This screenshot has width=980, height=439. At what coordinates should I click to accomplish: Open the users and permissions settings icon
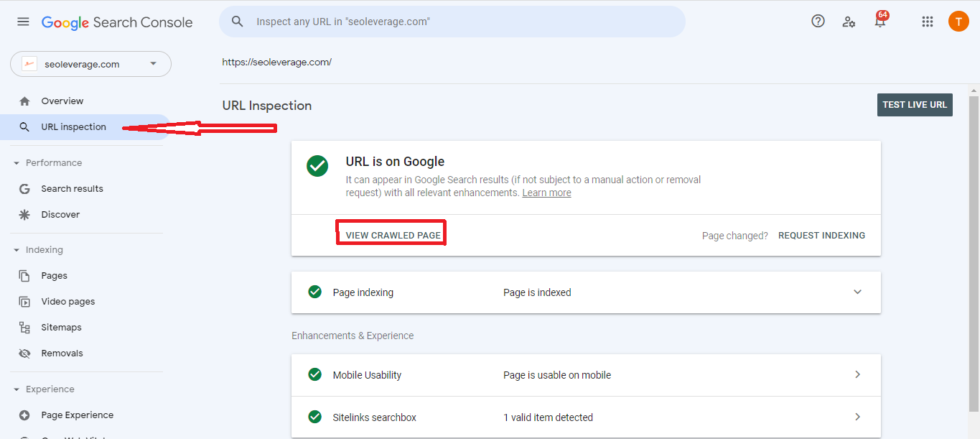pyautogui.click(x=849, y=22)
